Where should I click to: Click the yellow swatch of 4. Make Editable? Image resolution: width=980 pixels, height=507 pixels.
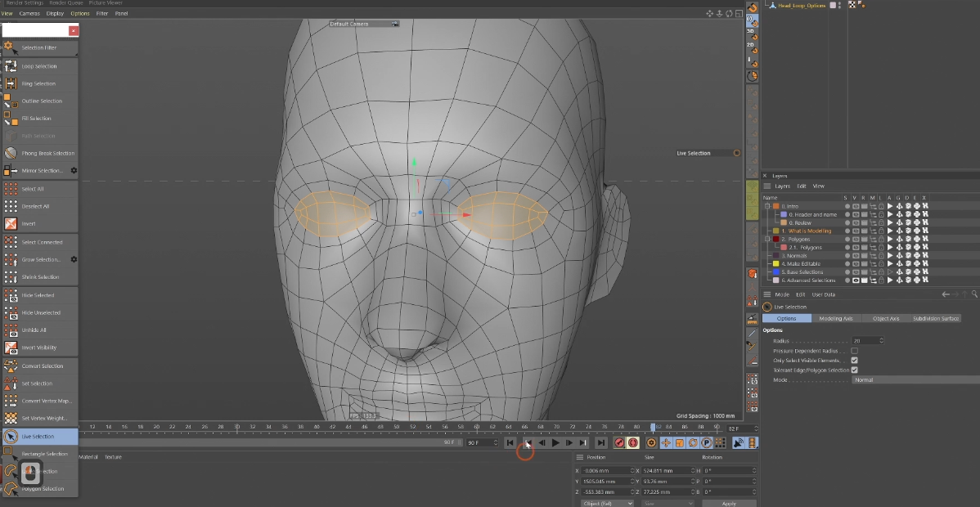click(775, 264)
